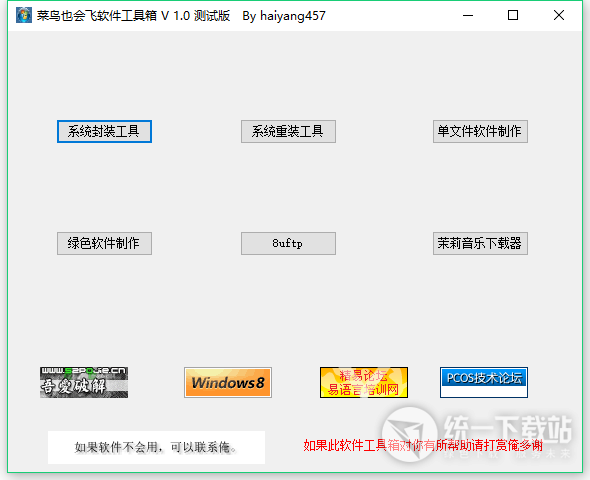Click the application icon in title bar
The height and width of the screenshot is (480, 590).
click(x=24, y=15)
